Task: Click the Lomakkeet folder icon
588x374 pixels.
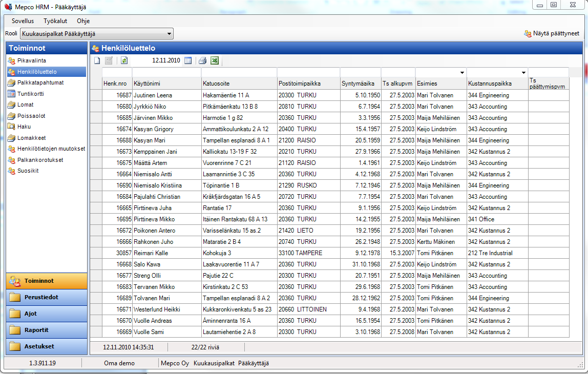Action: 12,138
